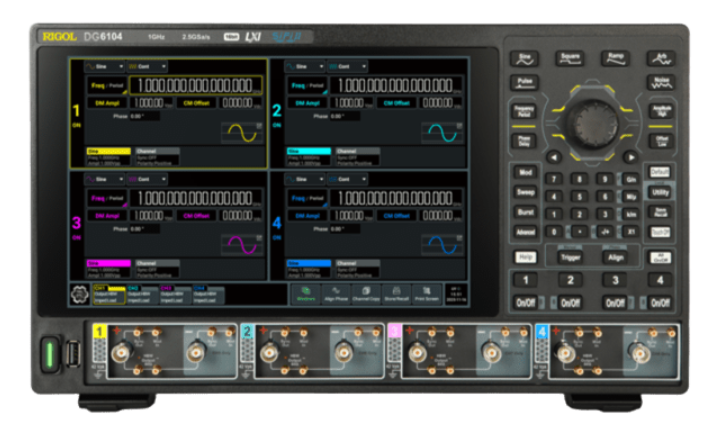Select the Arb waveform hardware key
Screen dimensions: 711x429
pyautogui.click(x=661, y=58)
